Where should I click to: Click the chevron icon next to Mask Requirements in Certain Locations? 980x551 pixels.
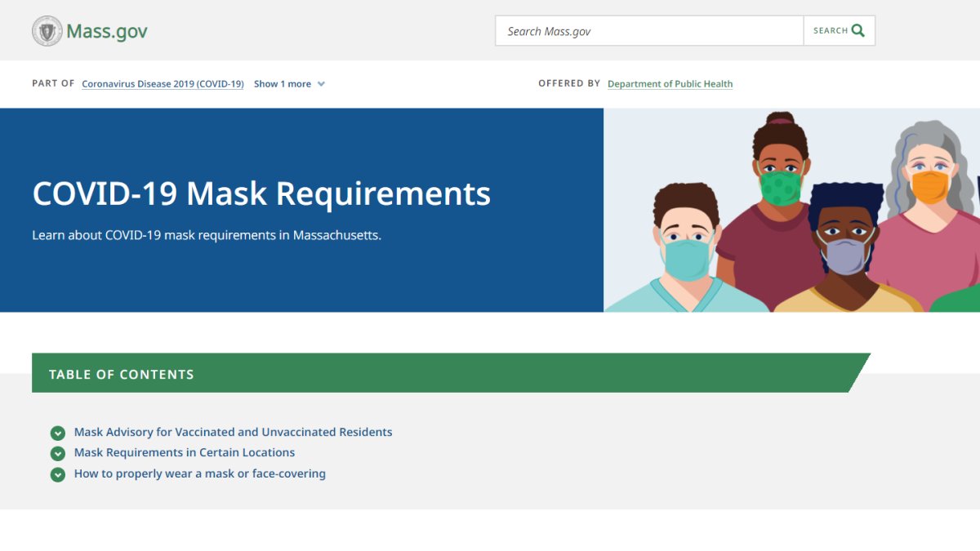[x=57, y=453]
